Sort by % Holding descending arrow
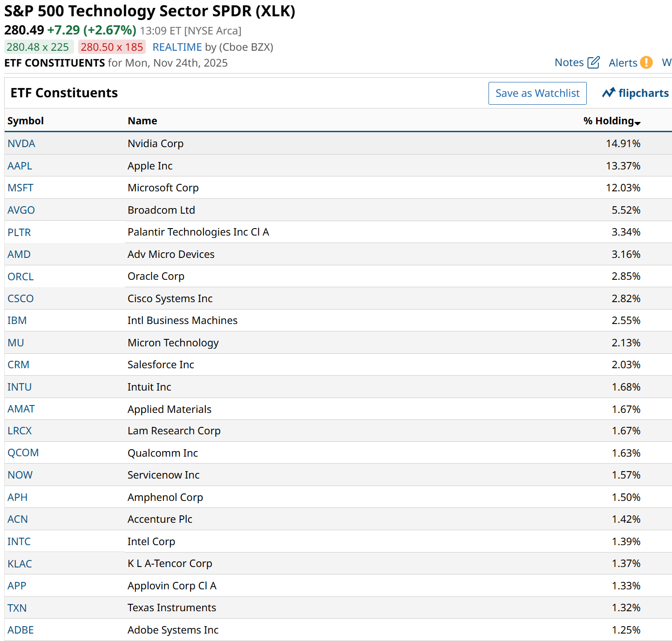Image resolution: width=672 pixels, height=641 pixels. (x=638, y=123)
